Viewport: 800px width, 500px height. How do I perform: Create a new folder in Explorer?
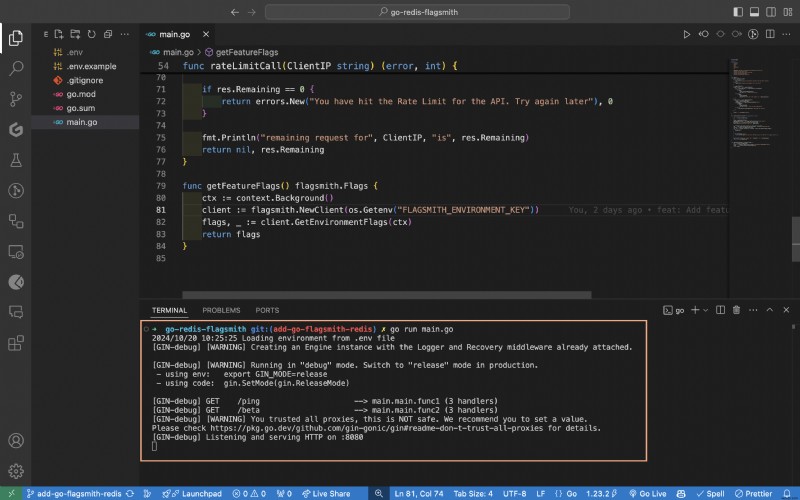tap(75, 34)
